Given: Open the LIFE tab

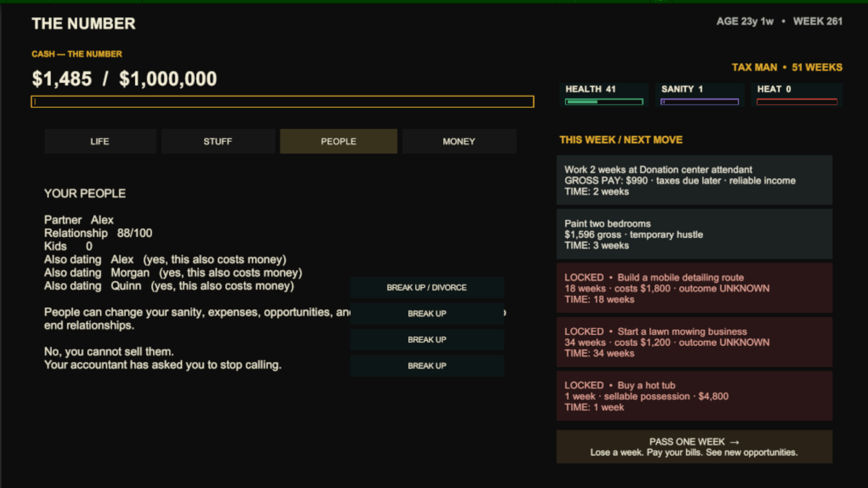Looking at the screenshot, I should 100,141.
